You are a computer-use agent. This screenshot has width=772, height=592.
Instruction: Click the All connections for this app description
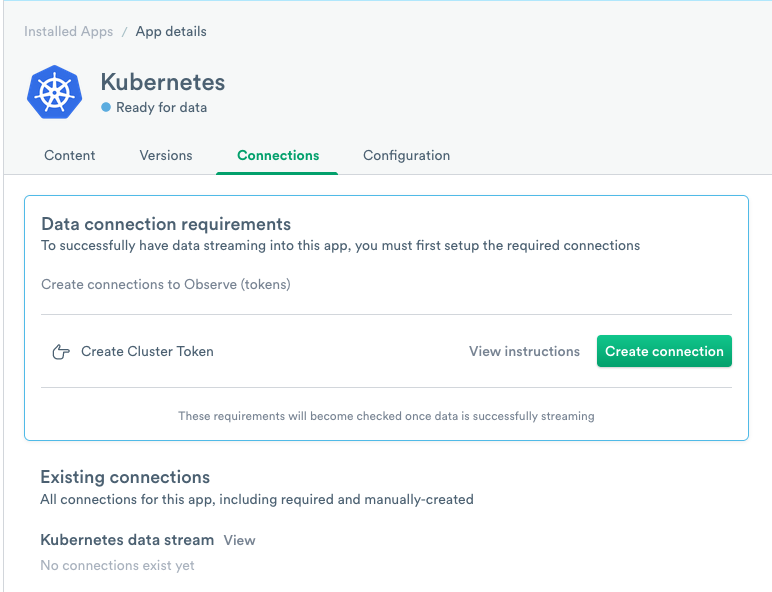[x=257, y=499]
